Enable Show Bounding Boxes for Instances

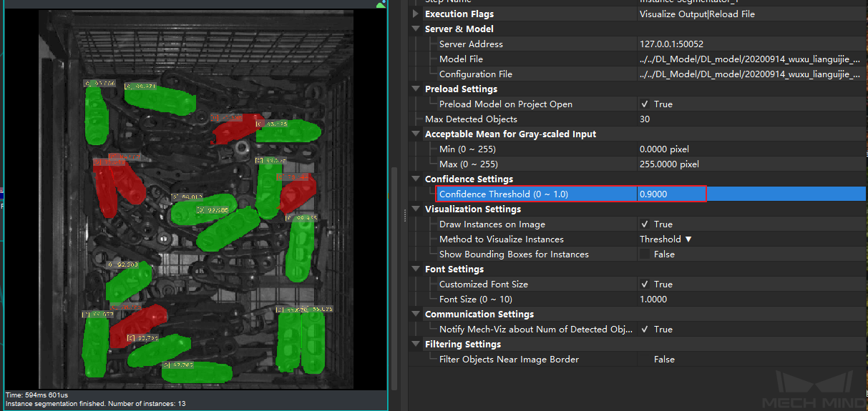coord(645,254)
